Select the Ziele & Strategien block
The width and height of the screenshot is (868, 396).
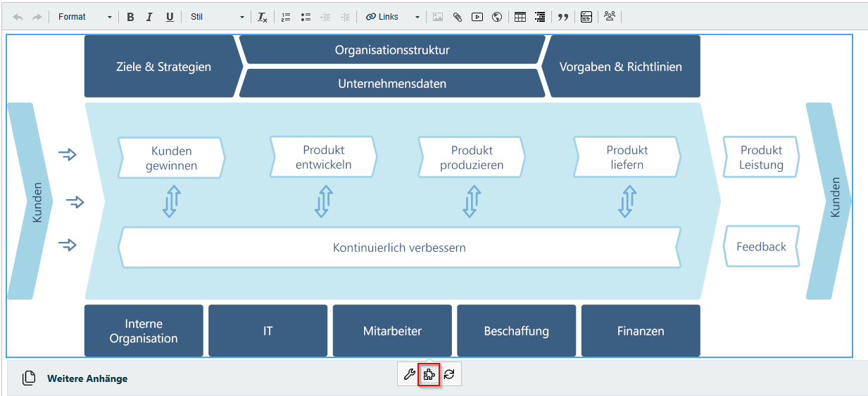(163, 67)
